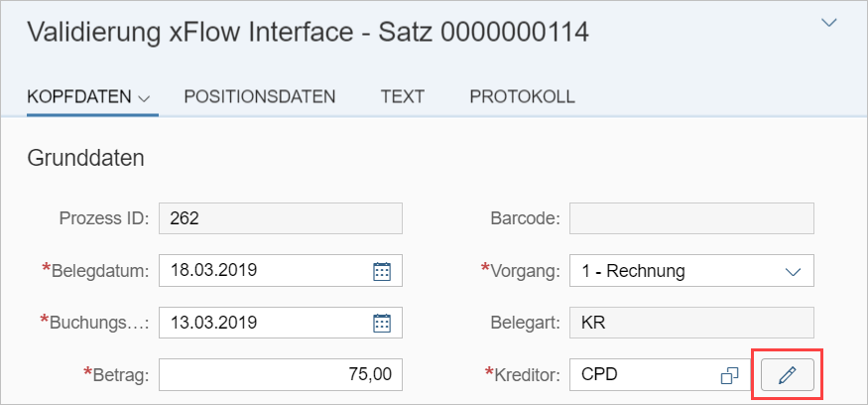
Task: Click the pencil edit button beside Kreditor
Action: (x=788, y=375)
